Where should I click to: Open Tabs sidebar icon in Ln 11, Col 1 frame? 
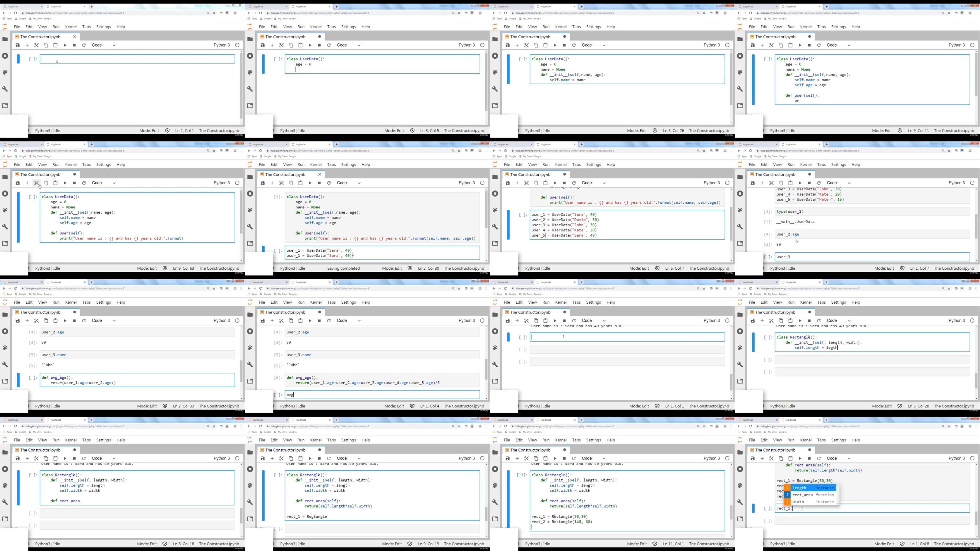(x=495, y=519)
